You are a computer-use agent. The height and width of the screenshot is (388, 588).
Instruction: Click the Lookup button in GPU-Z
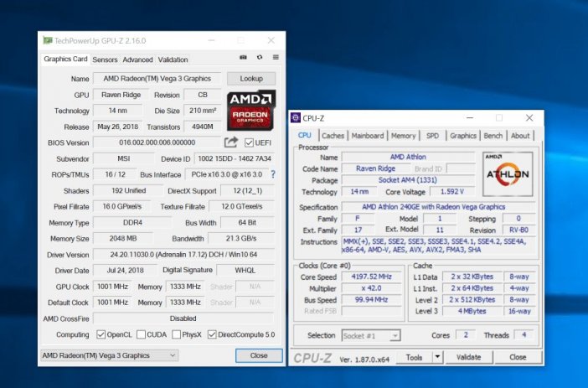point(251,79)
